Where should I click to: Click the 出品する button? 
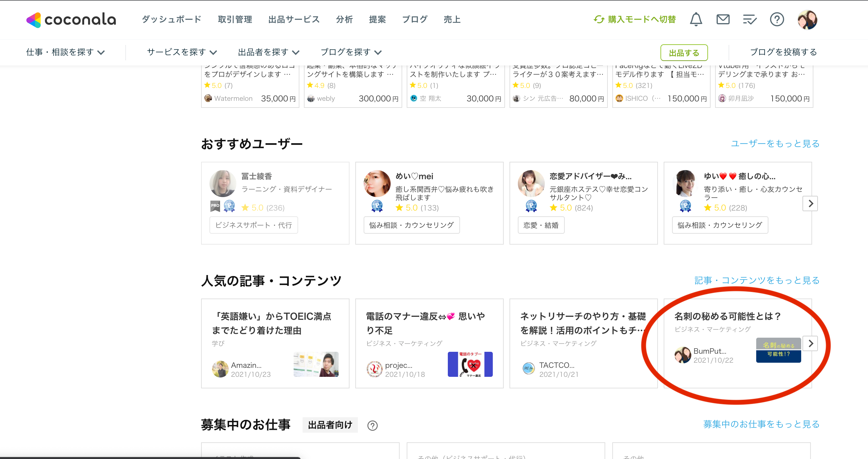click(x=684, y=53)
